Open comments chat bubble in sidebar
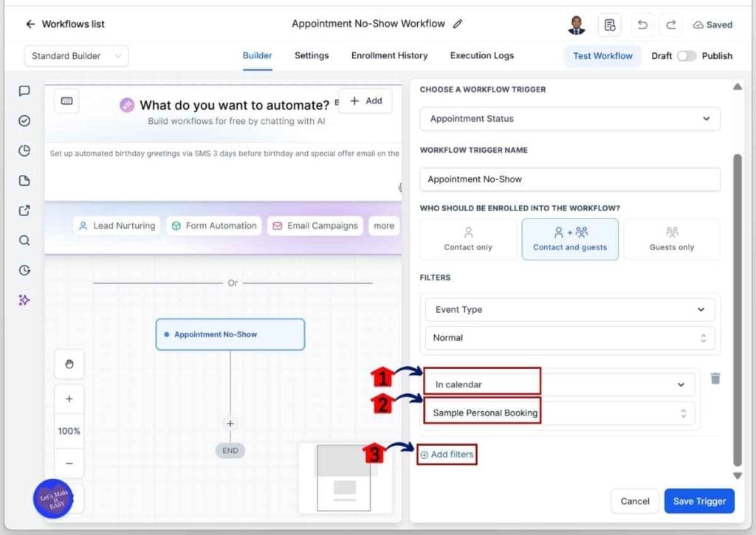 24,91
